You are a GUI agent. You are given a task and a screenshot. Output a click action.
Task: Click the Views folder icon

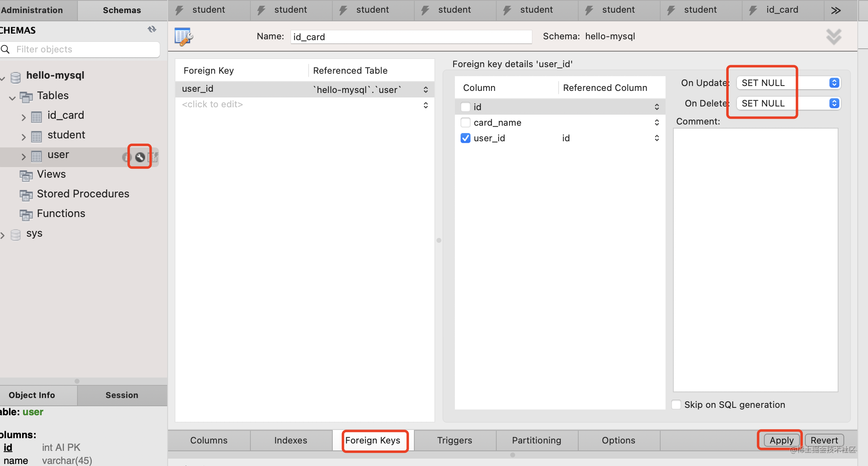coord(26,175)
